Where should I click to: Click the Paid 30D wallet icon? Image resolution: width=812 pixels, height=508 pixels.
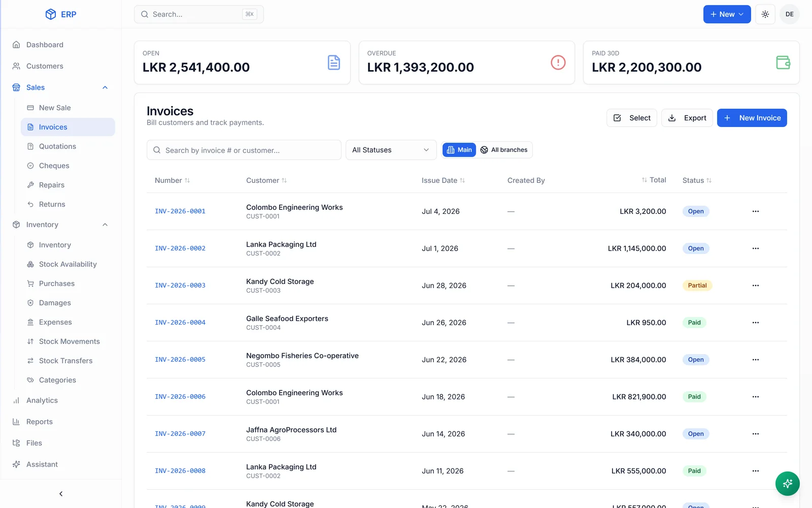click(x=783, y=62)
